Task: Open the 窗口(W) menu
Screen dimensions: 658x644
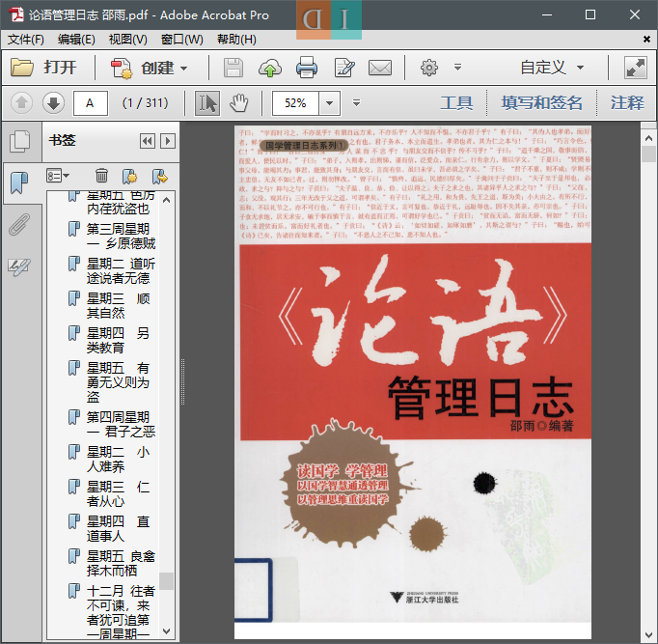Action: [x=181, y=40]
